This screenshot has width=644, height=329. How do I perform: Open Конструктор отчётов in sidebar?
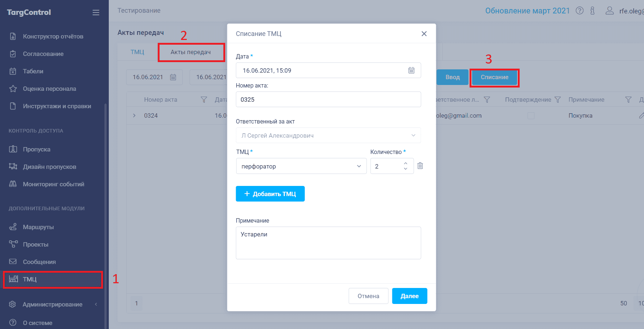(x=53, y=36)
